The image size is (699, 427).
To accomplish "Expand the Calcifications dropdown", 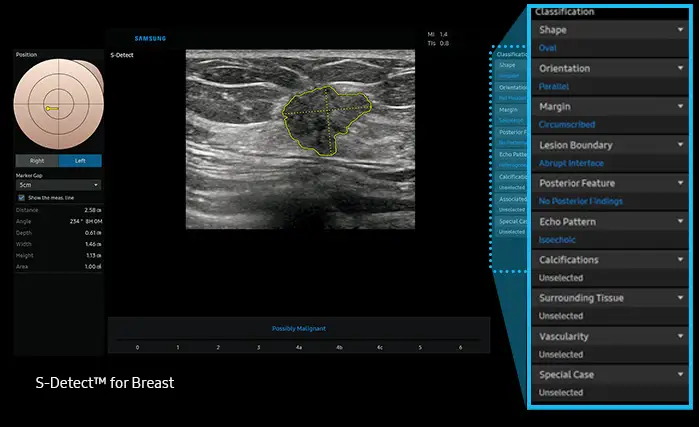I will (x=610, y=260).
